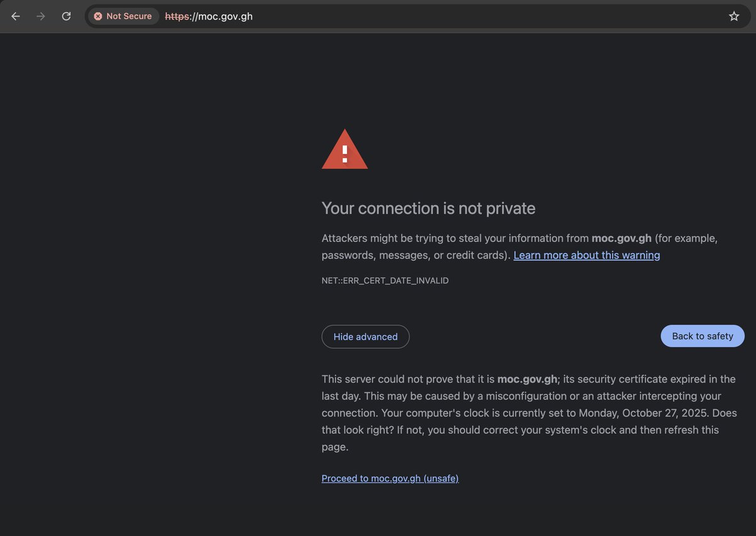Click the forward navigation arrow
The height and width of the screenshot is (536, 756).
[x=40, y=16]
